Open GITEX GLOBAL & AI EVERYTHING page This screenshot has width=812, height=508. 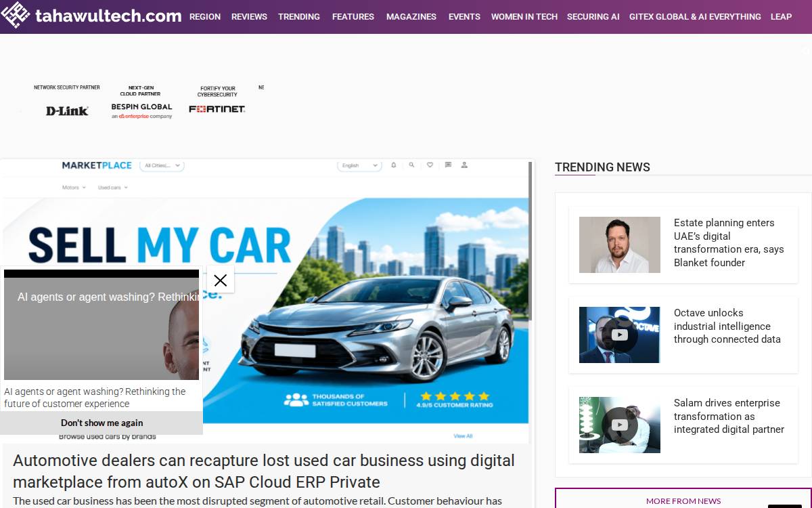pyautogui.click(x=695, y=16)
